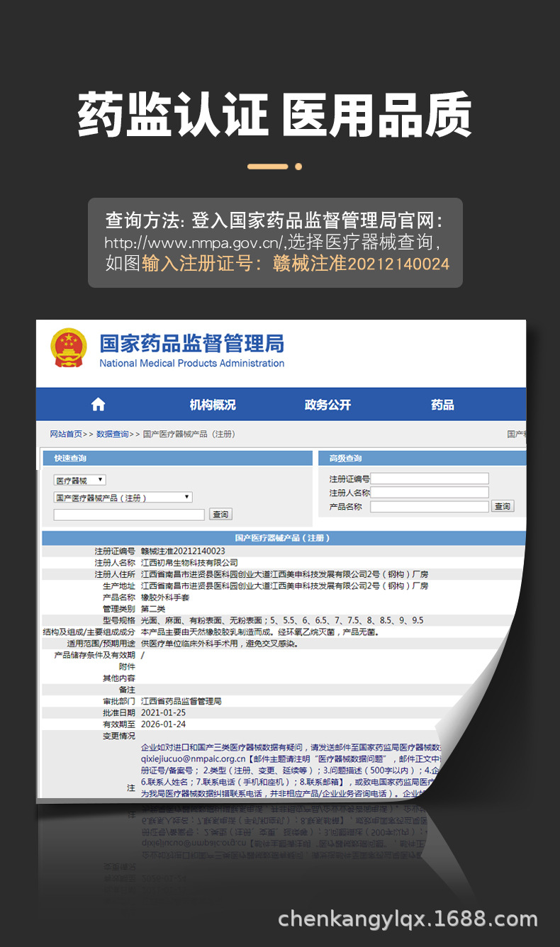Click the national emblem logo
Viewport: 560px width, 947px height.
click(68, 348)
